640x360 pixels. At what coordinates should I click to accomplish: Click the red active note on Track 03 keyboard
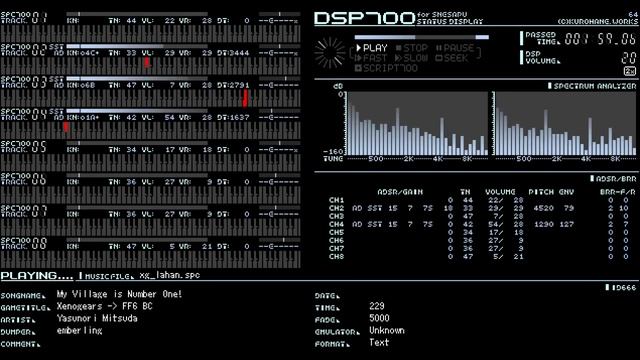(x=245, y=98)
